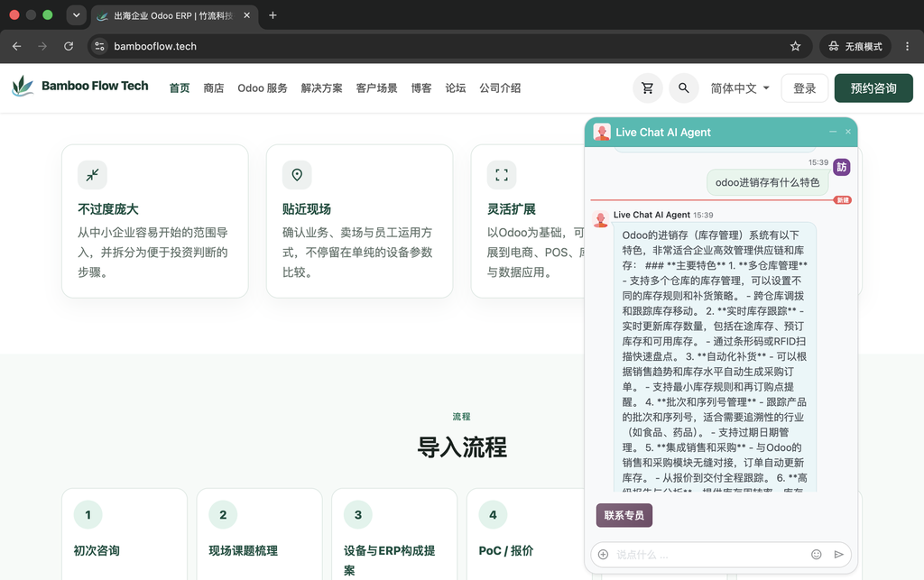Click the 初次咨询 step title
Screen dimensions: 924x580
click(97, 550)
